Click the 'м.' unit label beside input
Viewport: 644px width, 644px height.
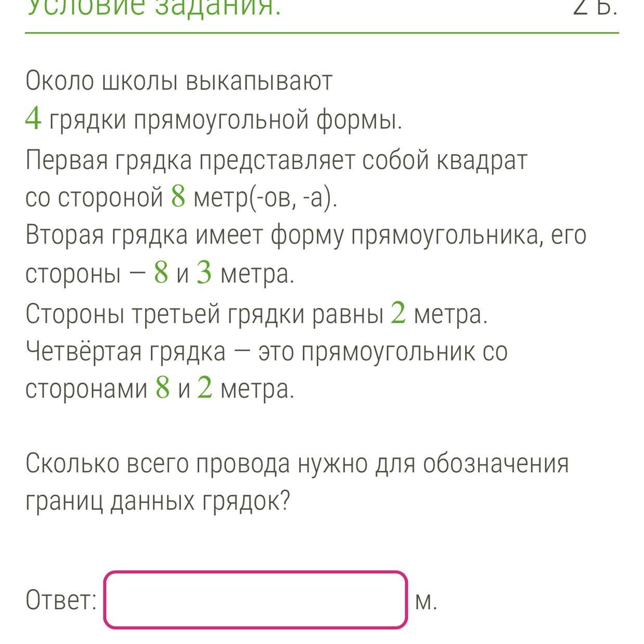tap(426, 601)
